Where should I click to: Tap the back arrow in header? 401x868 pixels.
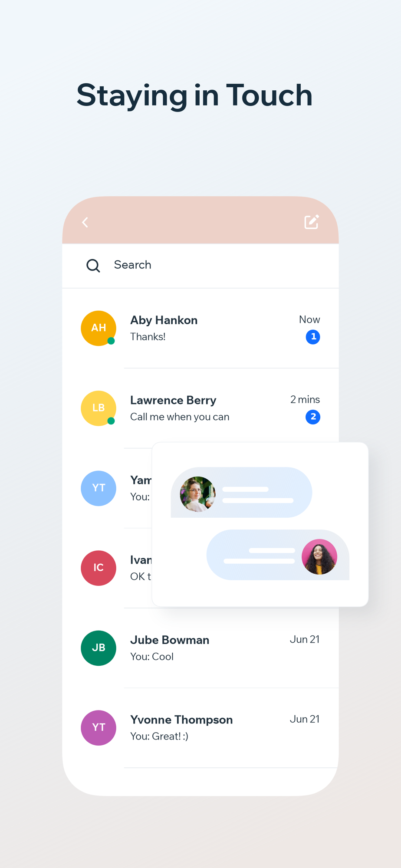[85, 222]
